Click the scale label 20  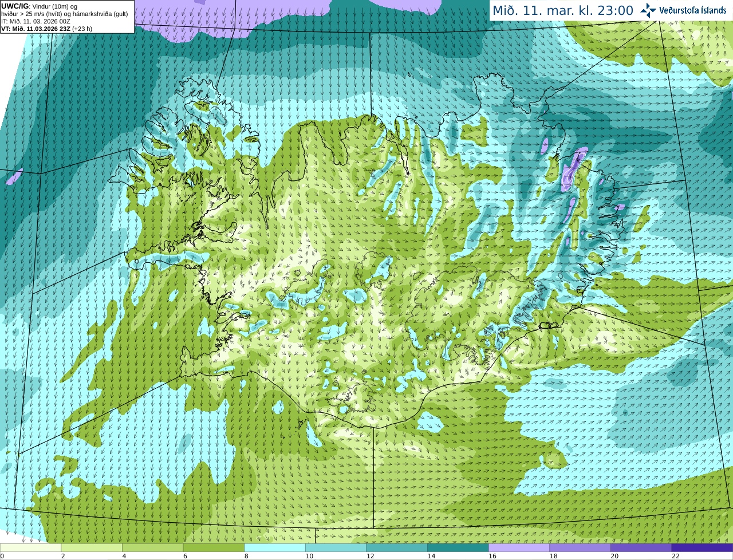coord(614,556)
